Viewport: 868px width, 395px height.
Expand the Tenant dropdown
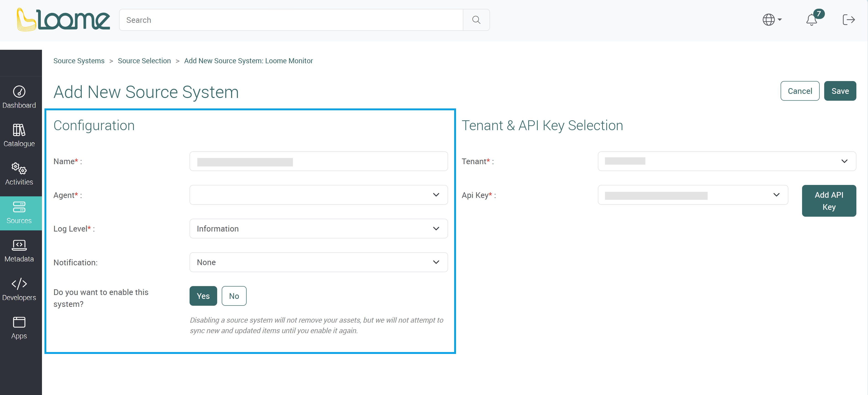[x=727, y=161]
